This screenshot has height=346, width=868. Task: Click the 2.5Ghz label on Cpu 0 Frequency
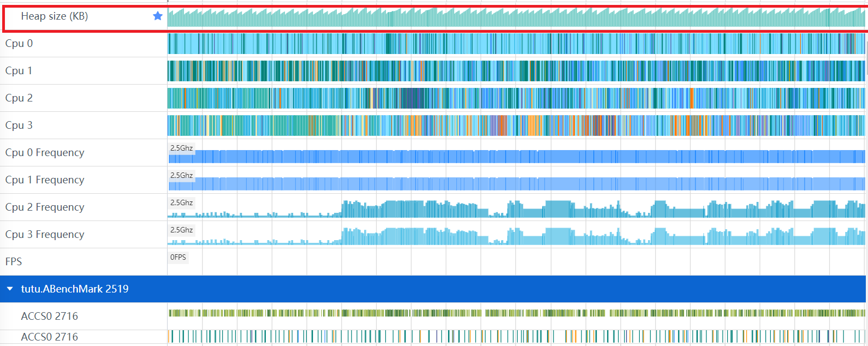coord(181,148)
